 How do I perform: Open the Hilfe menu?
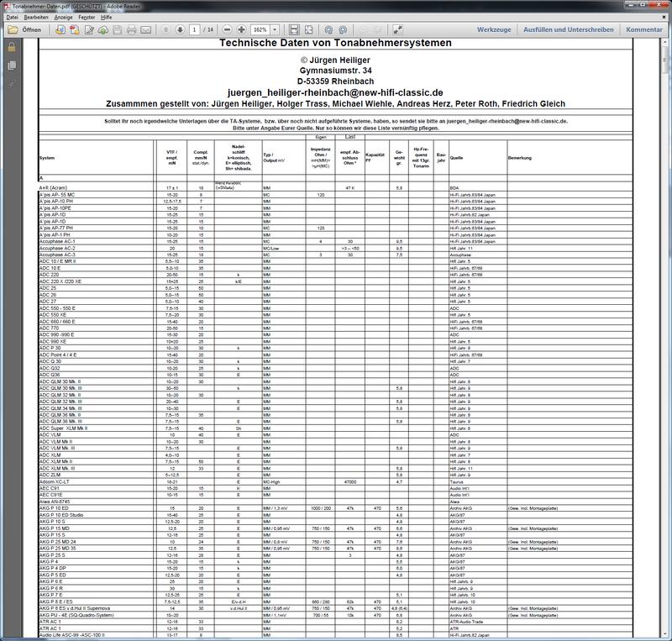tap(107, 17)
